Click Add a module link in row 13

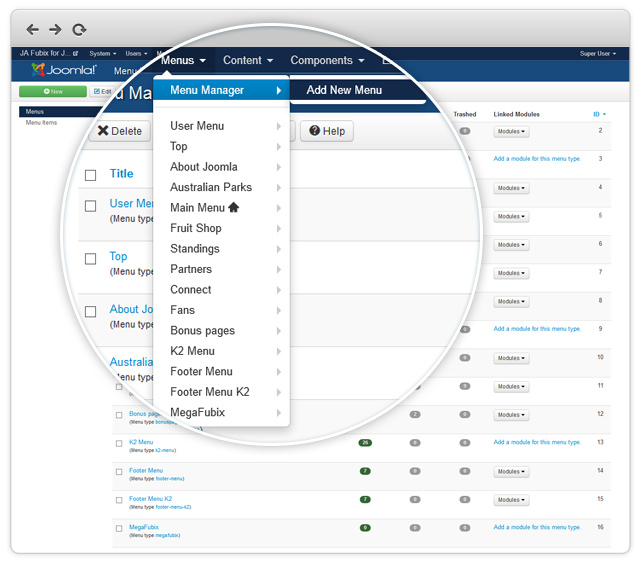537,442
